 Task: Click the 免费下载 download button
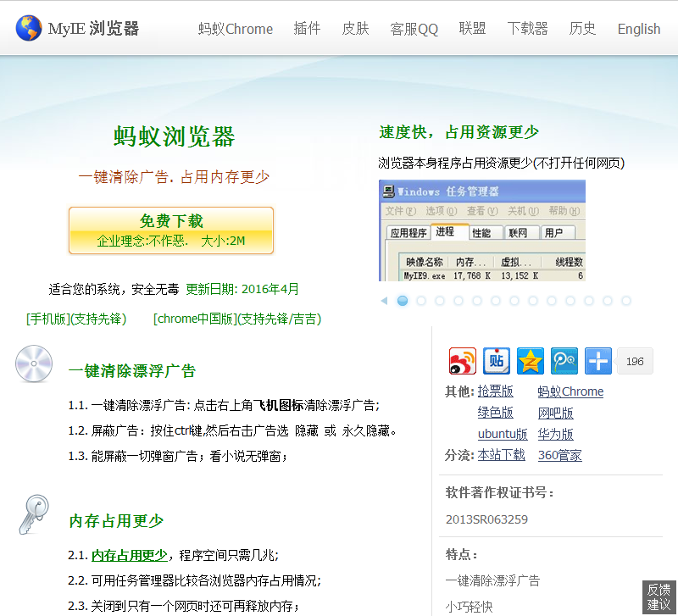tap(171, 230)
